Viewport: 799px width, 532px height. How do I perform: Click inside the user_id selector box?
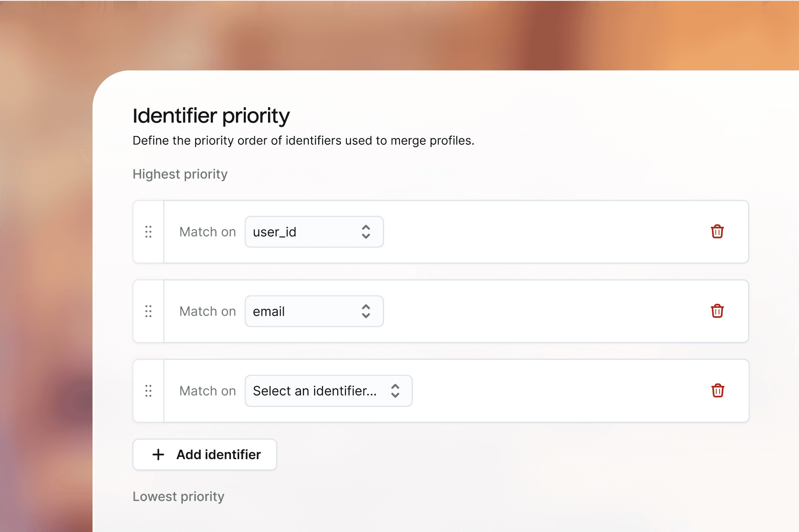[x=293, y=232]
